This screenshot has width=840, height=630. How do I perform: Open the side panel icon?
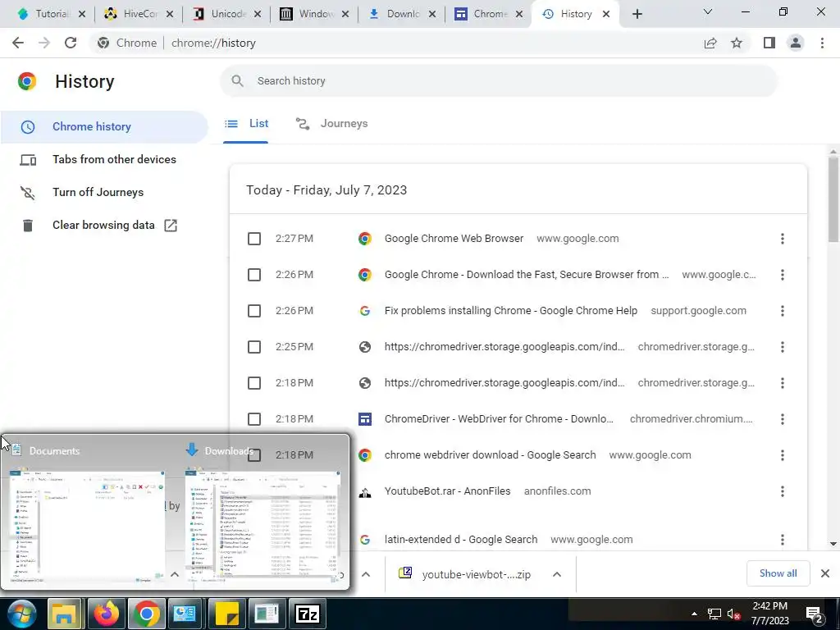[769, 43]
